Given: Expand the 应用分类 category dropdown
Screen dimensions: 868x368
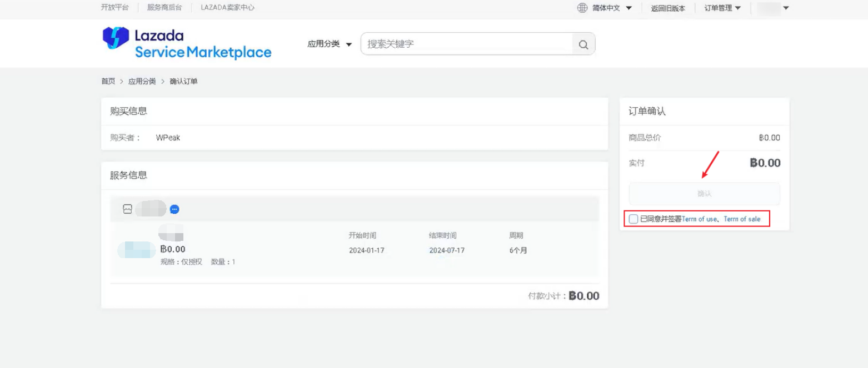Looking at the screenshot, I should point(330,44).
